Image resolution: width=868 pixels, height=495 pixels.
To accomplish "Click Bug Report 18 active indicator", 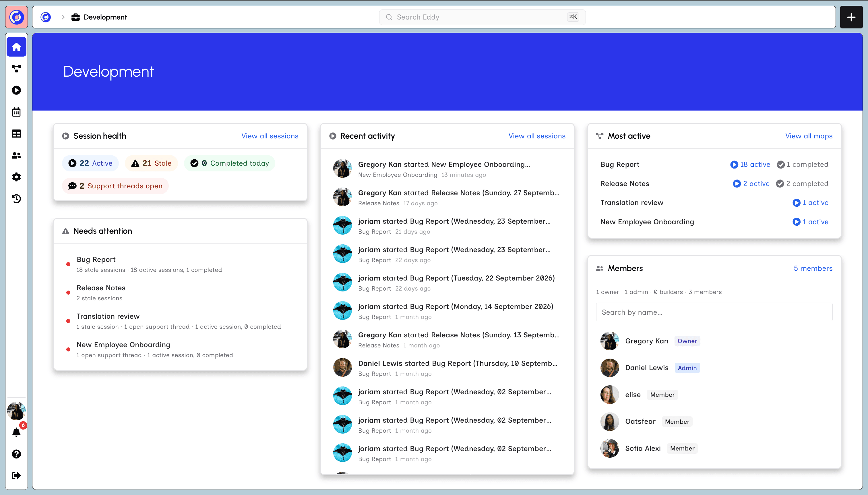I will tap(750, 165).
